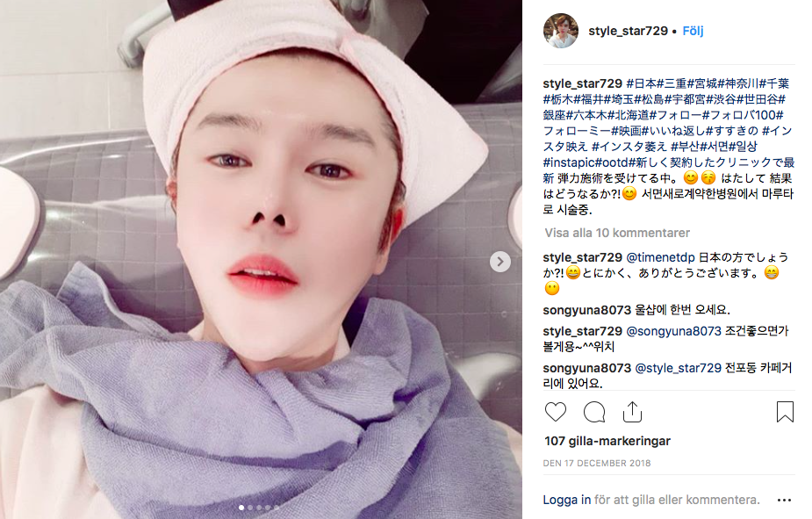Open the #ootd hashtag

click(x=612, y=162)
